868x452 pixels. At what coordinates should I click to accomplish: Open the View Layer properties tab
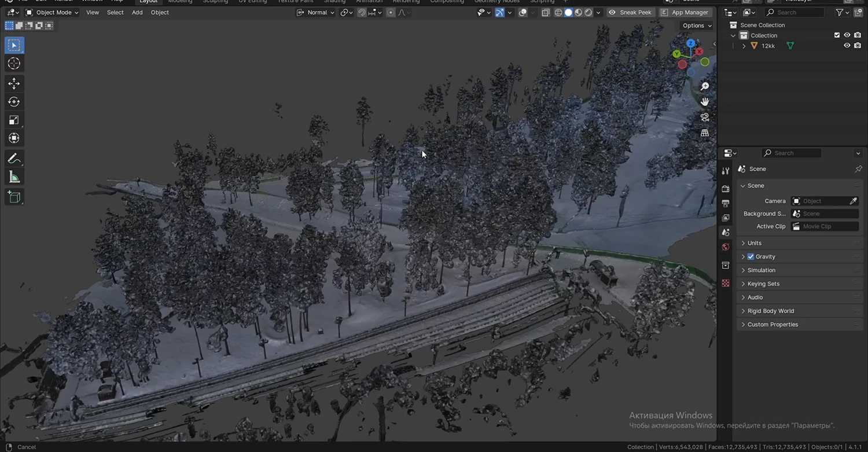click(x=726, y=218)
